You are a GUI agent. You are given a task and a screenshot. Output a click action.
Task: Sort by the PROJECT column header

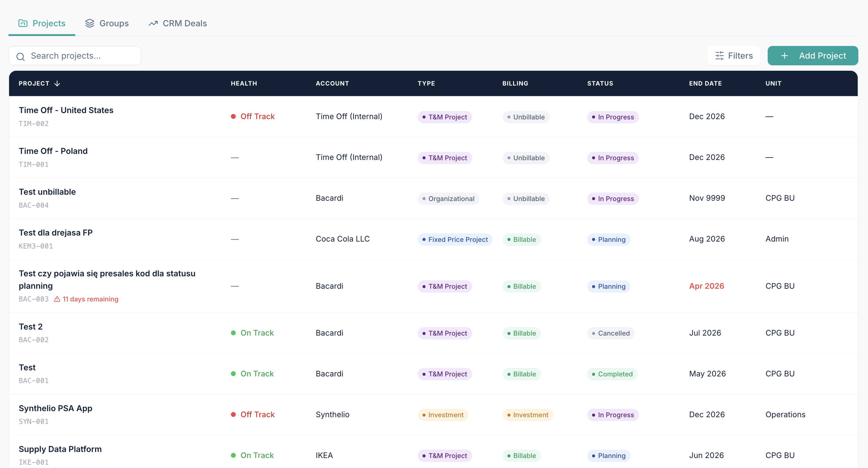pyautogui.click(x=34, y=83)
